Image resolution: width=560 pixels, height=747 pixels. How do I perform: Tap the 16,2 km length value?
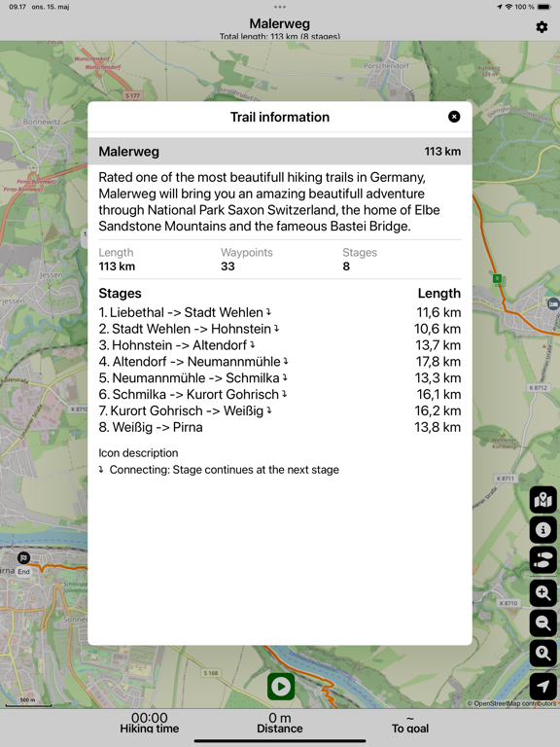pyautogui.click(x=437, y=410)
